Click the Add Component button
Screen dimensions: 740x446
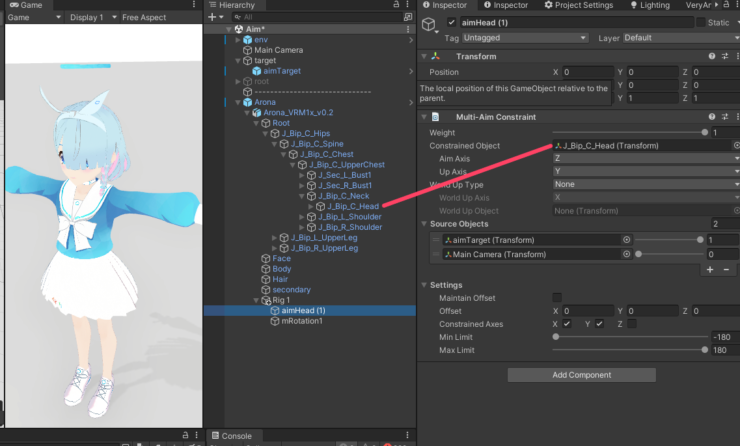click(581, 374)
